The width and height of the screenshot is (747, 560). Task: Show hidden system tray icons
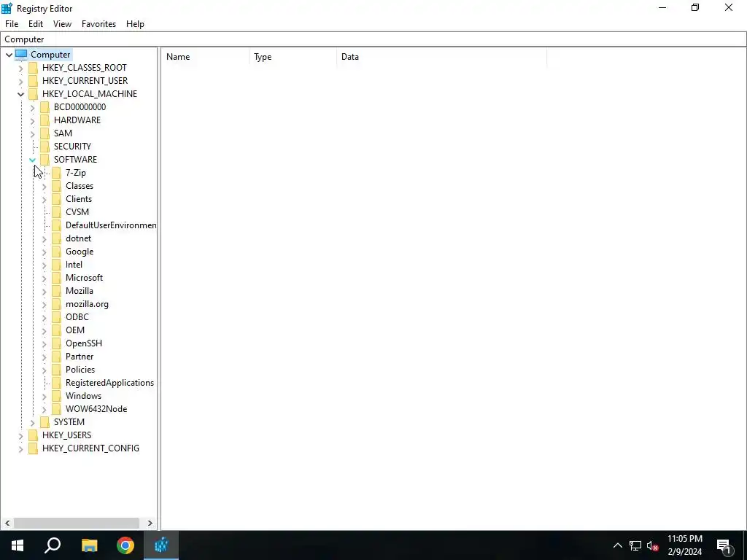point(617,545)
